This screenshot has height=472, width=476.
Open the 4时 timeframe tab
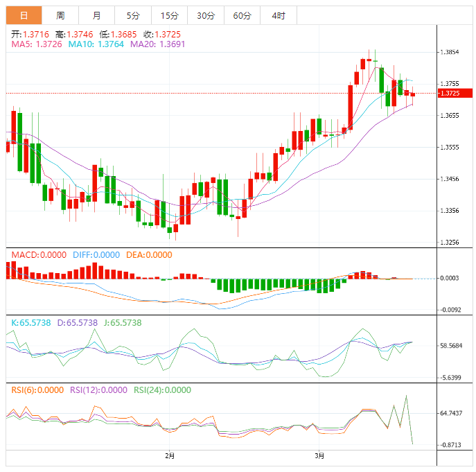[279, 15]
